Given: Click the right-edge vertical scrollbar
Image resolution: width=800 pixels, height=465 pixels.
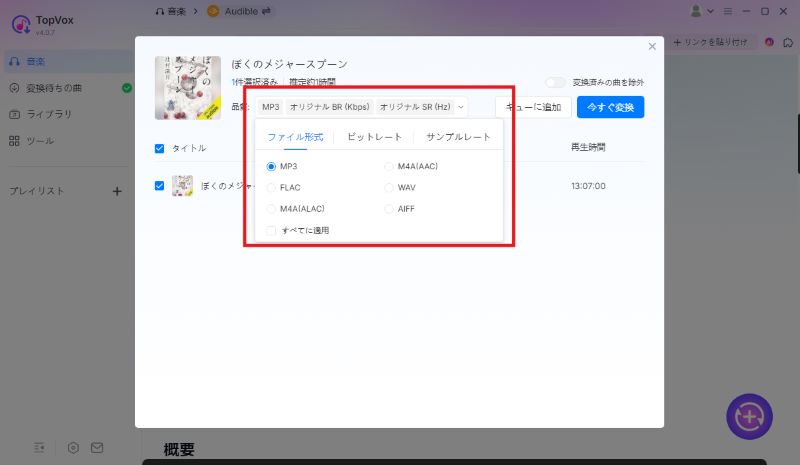Looking at the screenshot, I should (x=797, y=144).
